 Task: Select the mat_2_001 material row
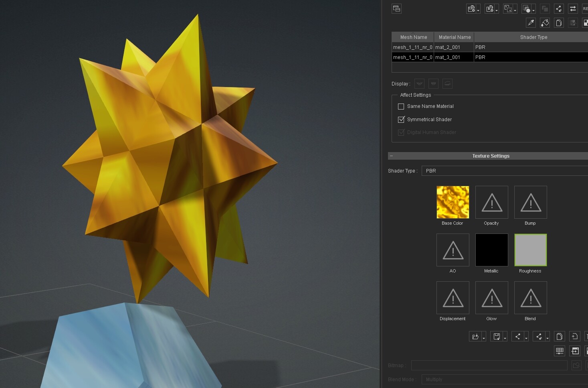[490, 47]
